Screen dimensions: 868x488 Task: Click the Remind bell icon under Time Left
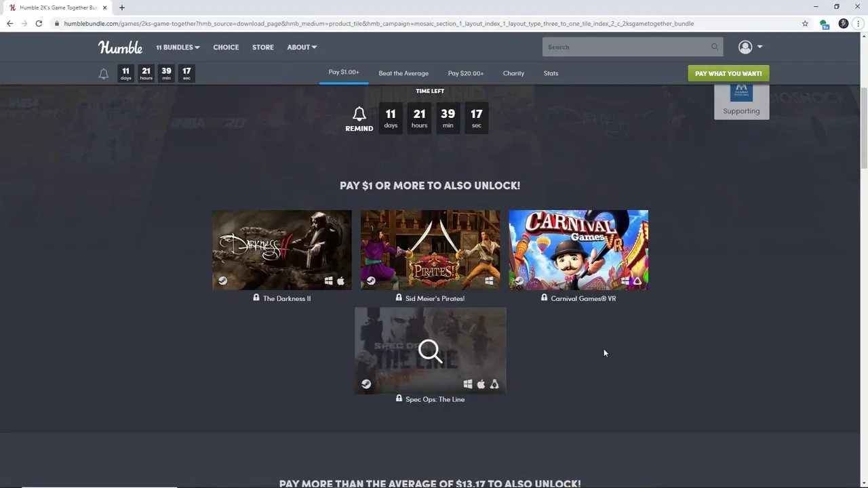click(359, 114)
